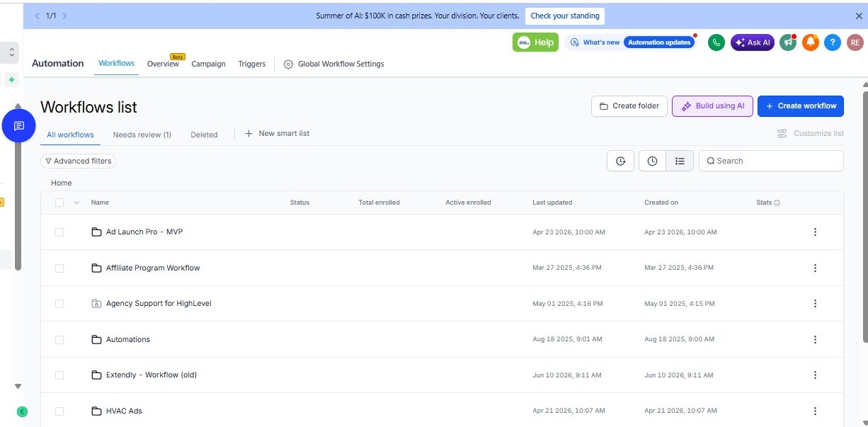Viewport: 868px width, 427px height.
Task: Switch to the Workflows tab
Action: coord(116,64)
